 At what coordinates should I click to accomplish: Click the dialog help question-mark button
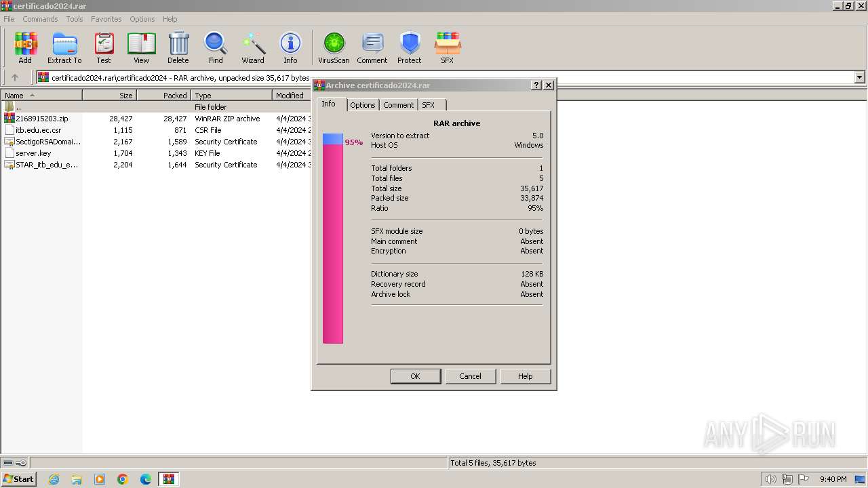pyautogui.click(x=536, y=85)
